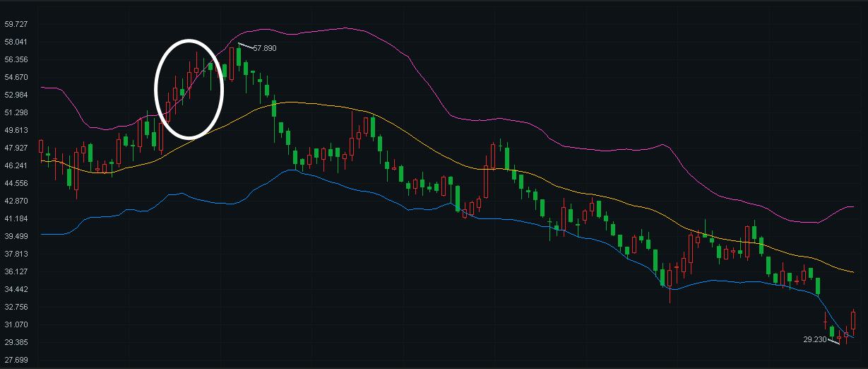Click the 46.241 price axis label
Image resolution: width=868 pixels, height=369 pixels.
point(16,165)
